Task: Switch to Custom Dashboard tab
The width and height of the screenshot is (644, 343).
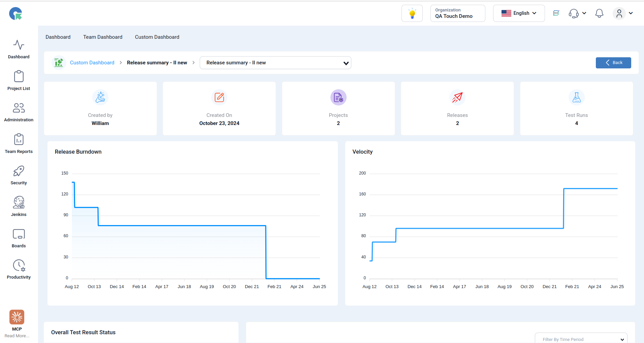Action: point(157,37)
